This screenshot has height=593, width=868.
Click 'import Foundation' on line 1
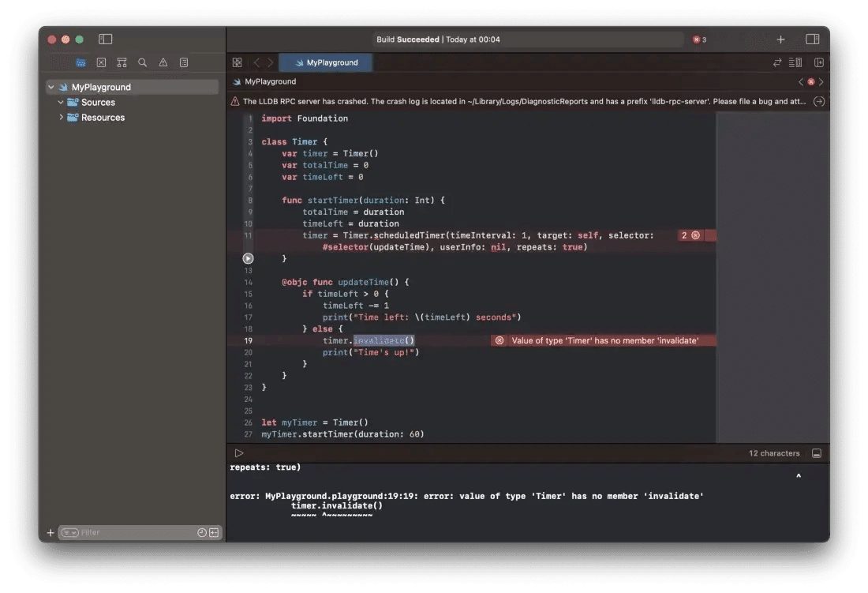click(x=305, y=118)
